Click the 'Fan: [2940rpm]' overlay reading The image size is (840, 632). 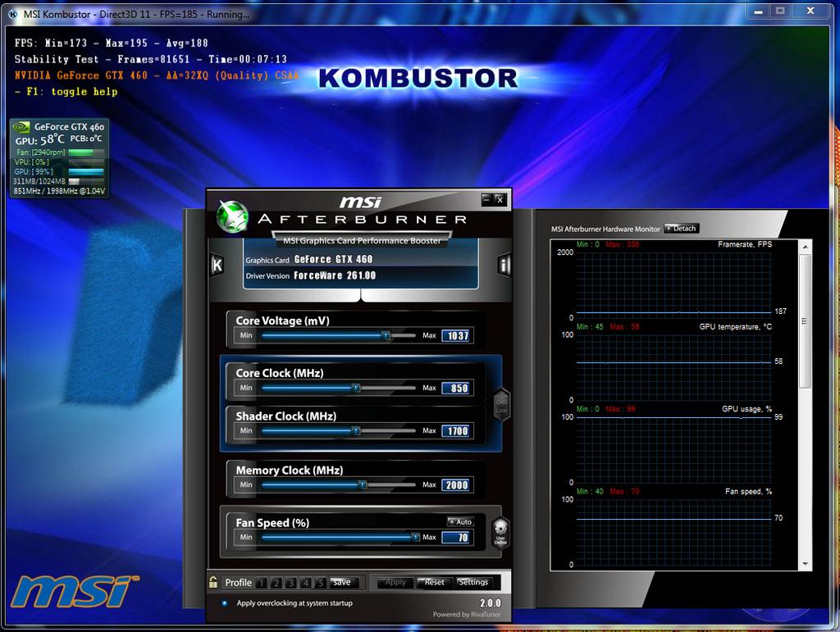pyautogui.click(x=41, y=152)
